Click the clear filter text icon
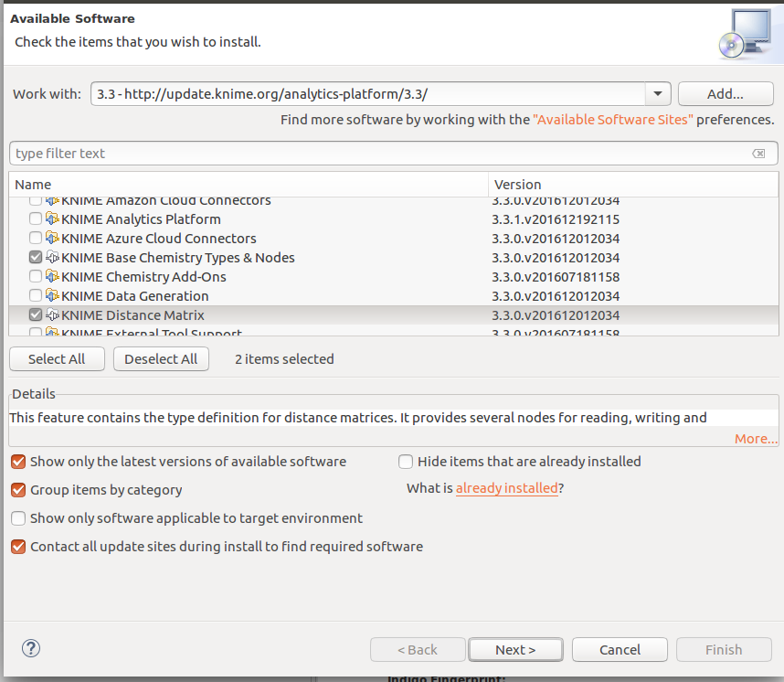 [758, 154]
